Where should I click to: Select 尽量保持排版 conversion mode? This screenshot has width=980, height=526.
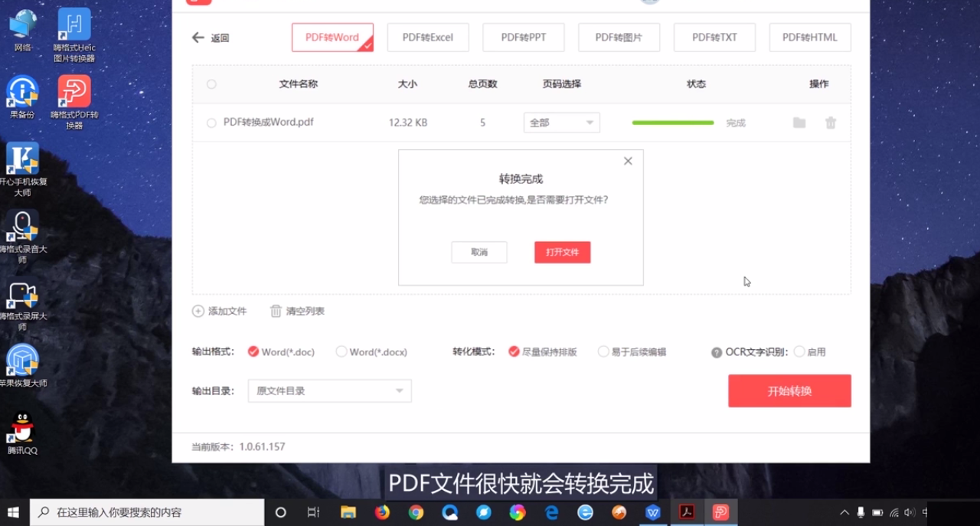click(542, 352)
